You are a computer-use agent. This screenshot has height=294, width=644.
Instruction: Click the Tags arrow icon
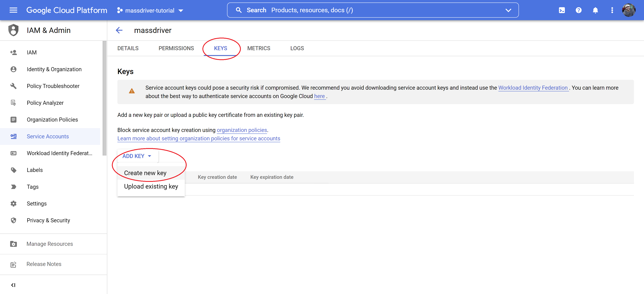pos(13,187)
